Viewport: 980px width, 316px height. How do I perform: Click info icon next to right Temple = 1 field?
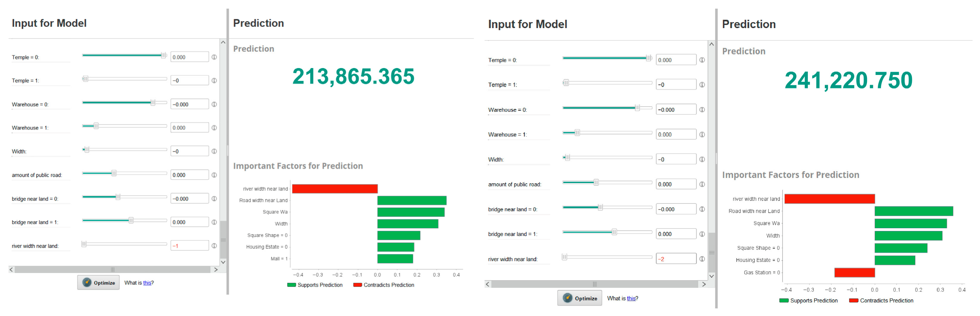point(702,84)
